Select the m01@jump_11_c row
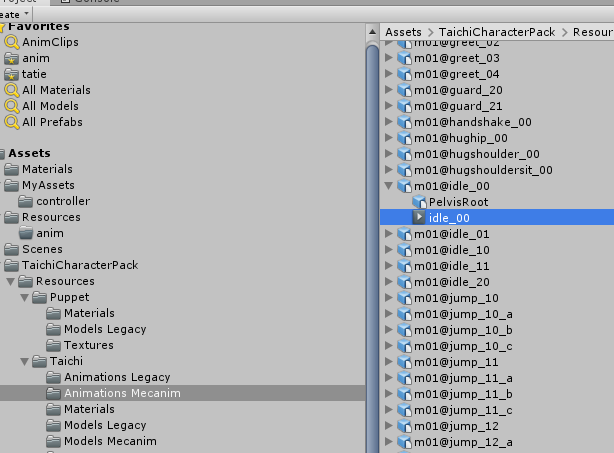This screenshot has width=614, height=453. click(x=497, y=410)
